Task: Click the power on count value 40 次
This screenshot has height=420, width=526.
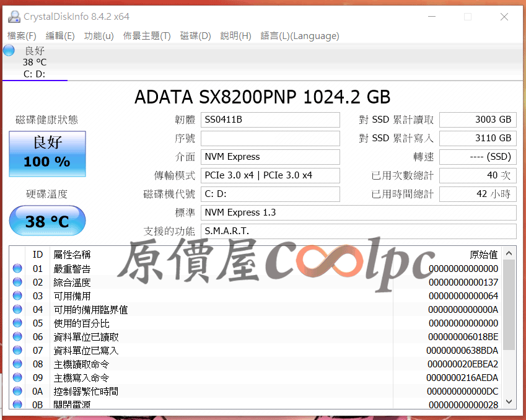Action: (x=478, y=175)
